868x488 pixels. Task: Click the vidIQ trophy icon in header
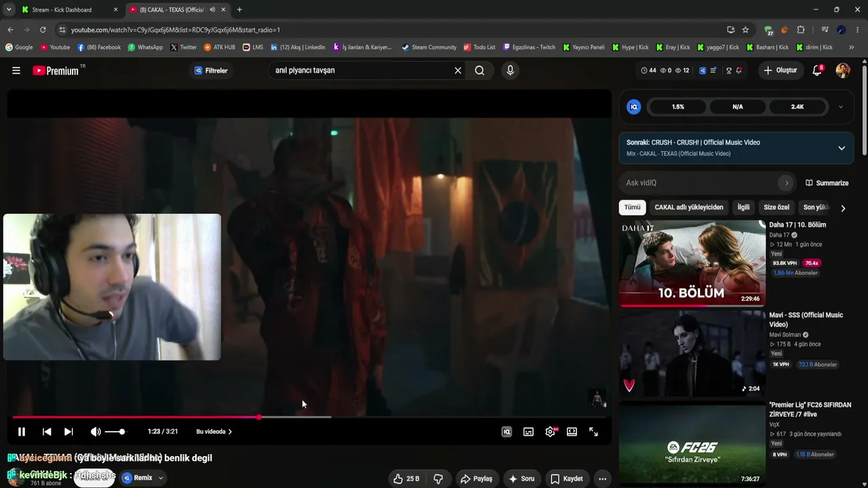728,70
